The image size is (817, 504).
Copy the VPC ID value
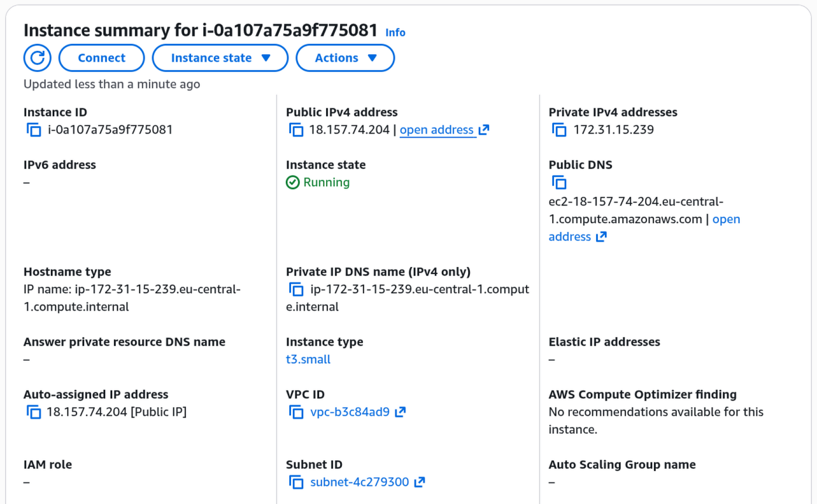[x=296, y=412]
